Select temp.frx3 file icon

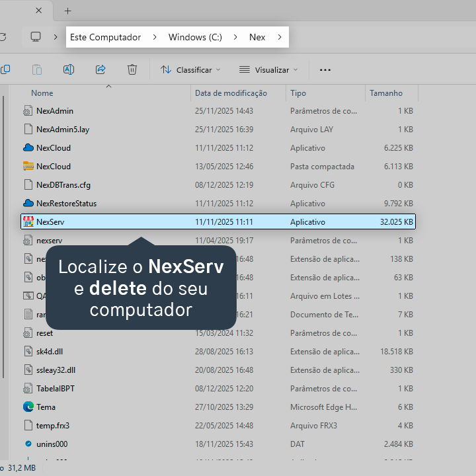(28, 426)
